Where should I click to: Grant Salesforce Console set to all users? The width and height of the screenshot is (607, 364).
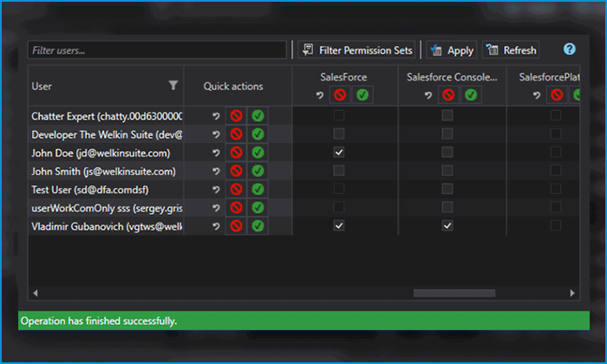[471, 94]
